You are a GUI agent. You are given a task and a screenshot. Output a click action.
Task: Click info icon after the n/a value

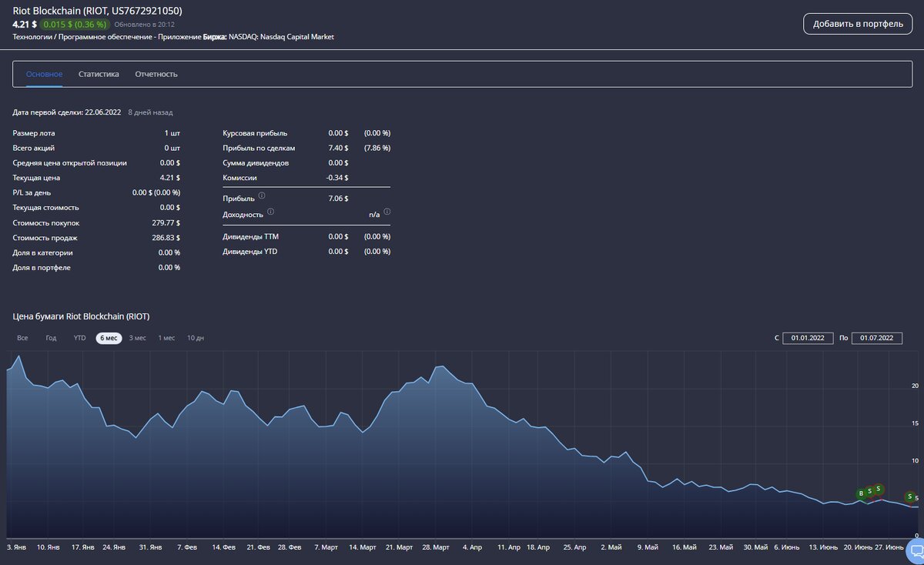point(387,212)
